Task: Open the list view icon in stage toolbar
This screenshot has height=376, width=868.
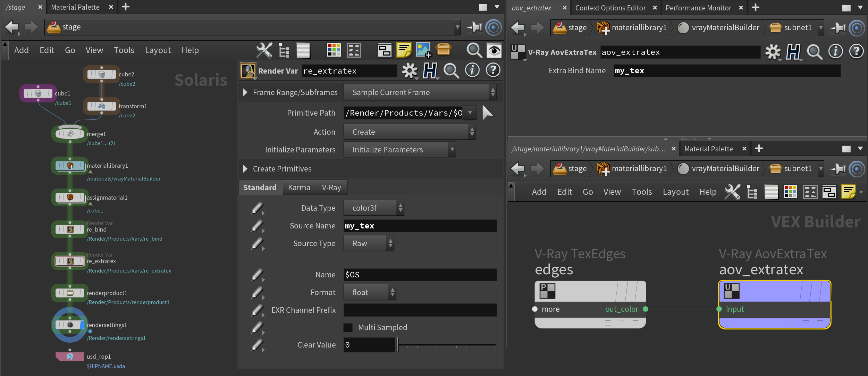Action: (303, 50)
